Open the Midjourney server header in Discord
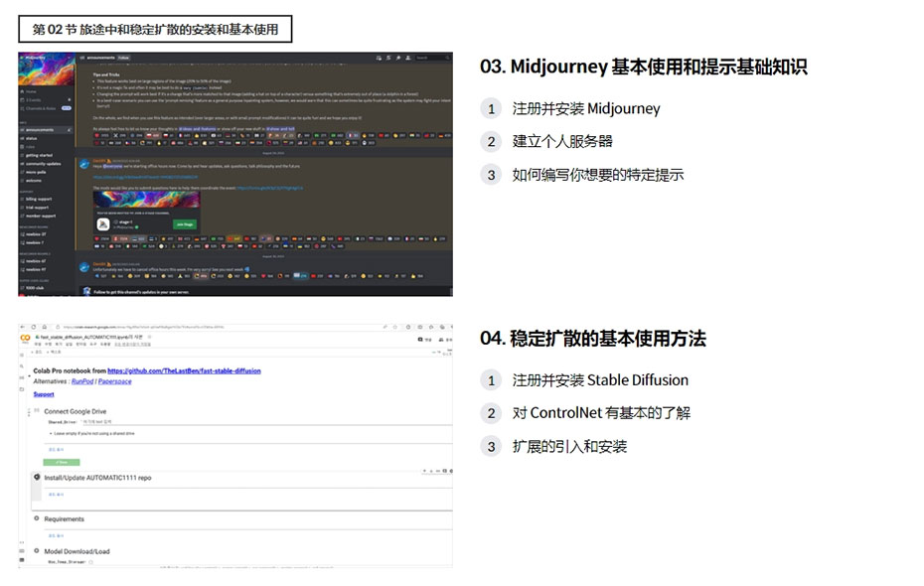 47,58
